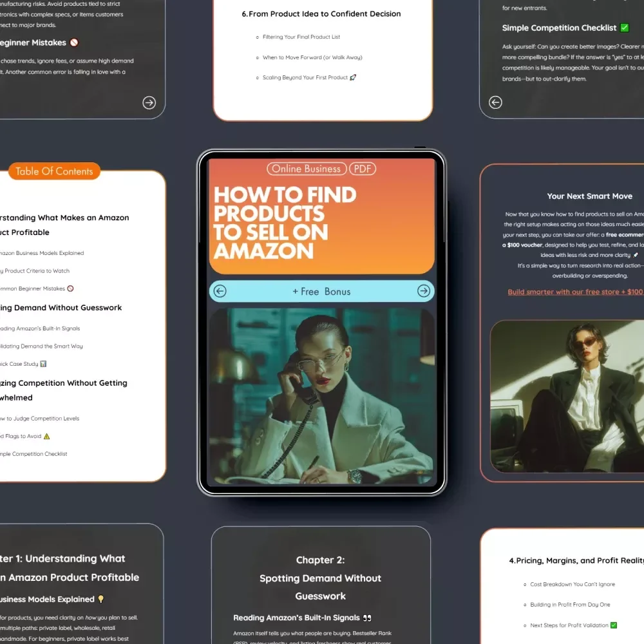This screenshot has height=644, width=644.
Task: Click the 6. From Product Idea to Confident Decision heading
Action: pos(321,14)
